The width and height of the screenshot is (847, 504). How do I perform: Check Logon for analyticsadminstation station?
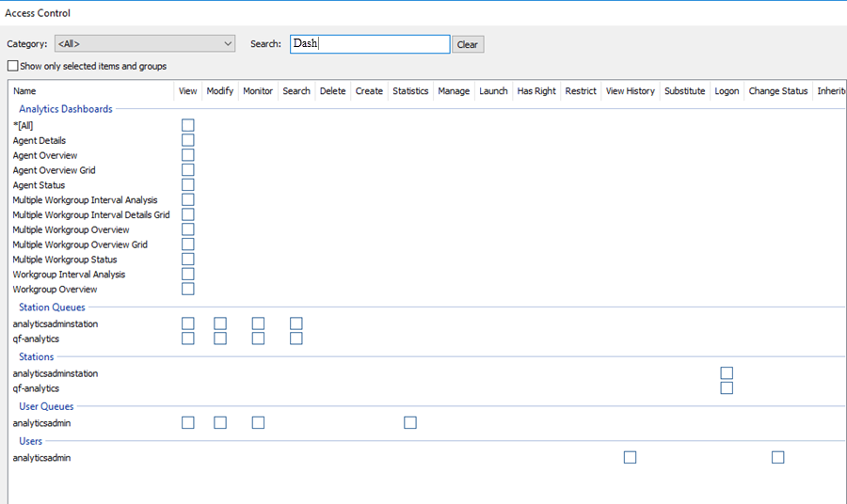click(x=727, y=373)
